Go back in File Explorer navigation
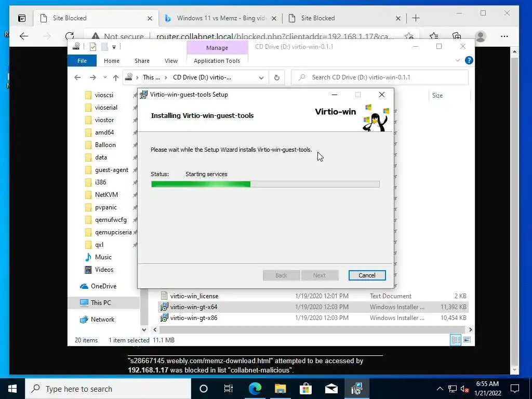The width and height of the screenshot is (532, 399). [77, 77]
